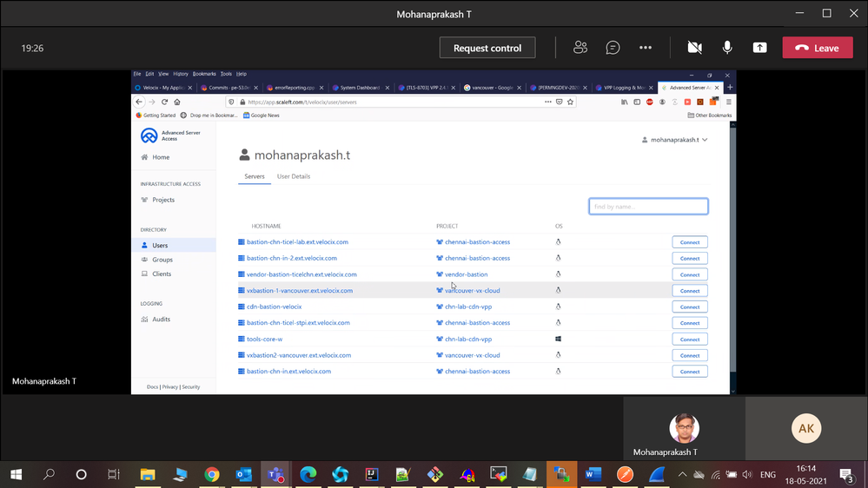Open the Security footer link
The height and width of the screenshot is (488, 868).
click(191, 386)
